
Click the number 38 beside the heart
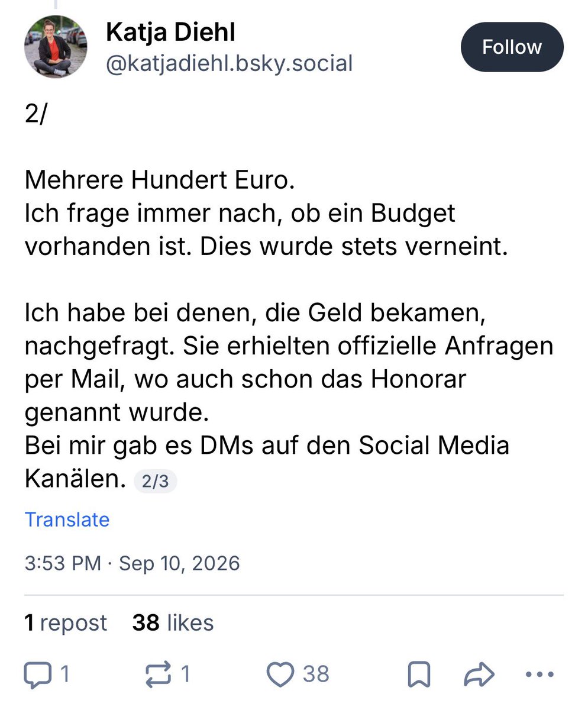tap(316, 674)
